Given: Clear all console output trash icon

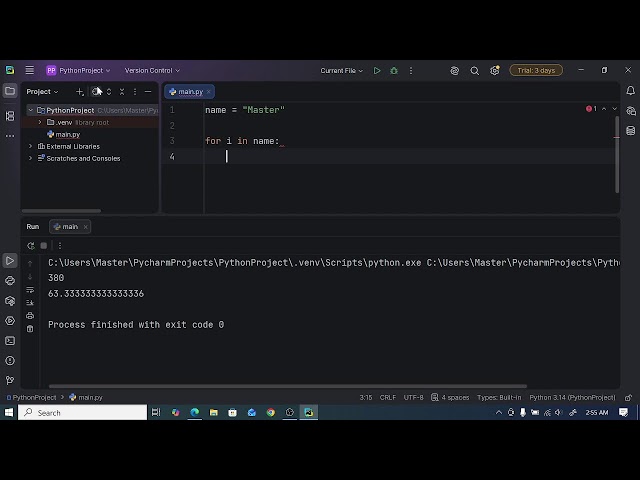Looking at the screenshot, I should pos(30,329).
